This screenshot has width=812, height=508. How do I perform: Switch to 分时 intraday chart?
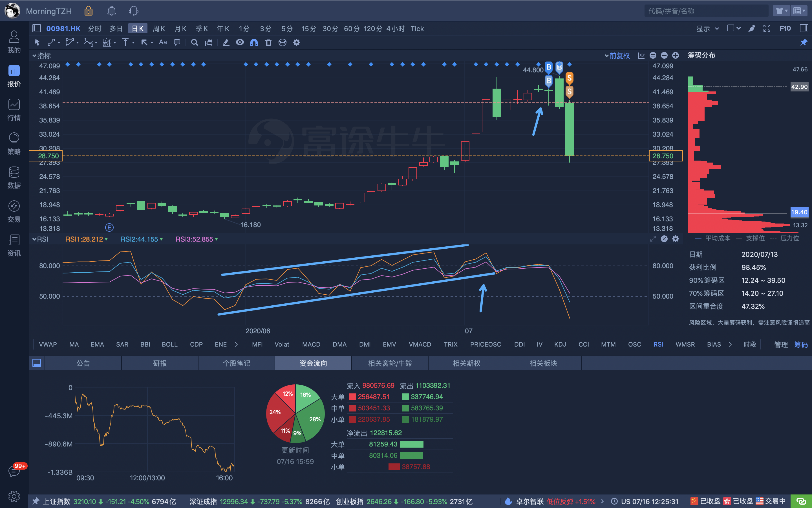(x=95, y=29)
